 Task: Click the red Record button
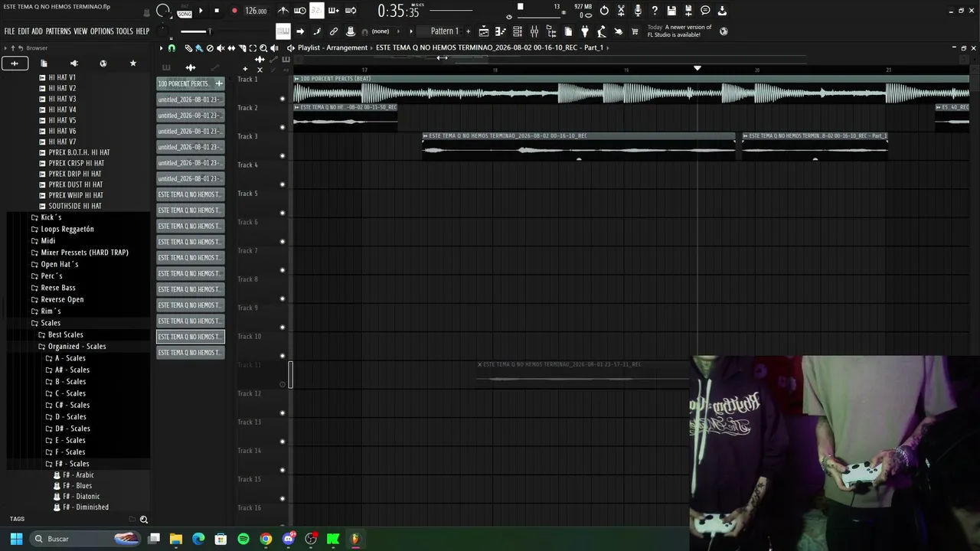coord(234,11)
